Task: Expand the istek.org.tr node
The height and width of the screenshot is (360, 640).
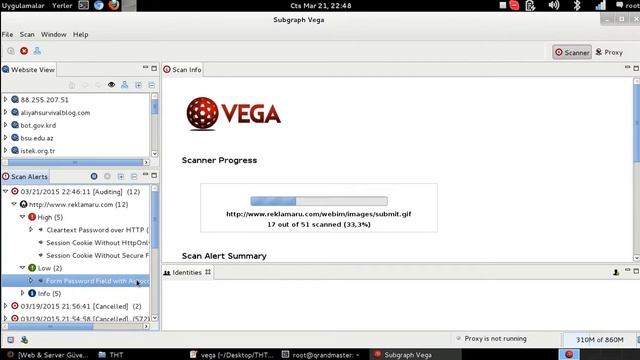Action: (5, 150)
